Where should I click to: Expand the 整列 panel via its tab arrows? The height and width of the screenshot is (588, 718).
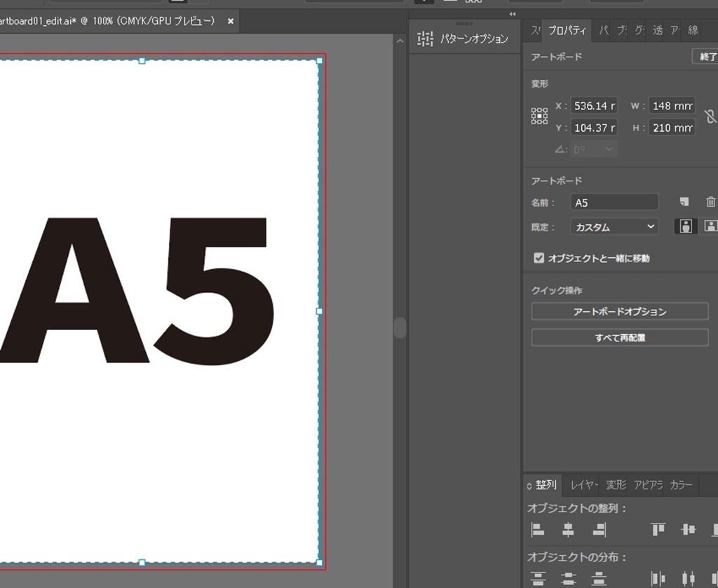tap(530, 485)
